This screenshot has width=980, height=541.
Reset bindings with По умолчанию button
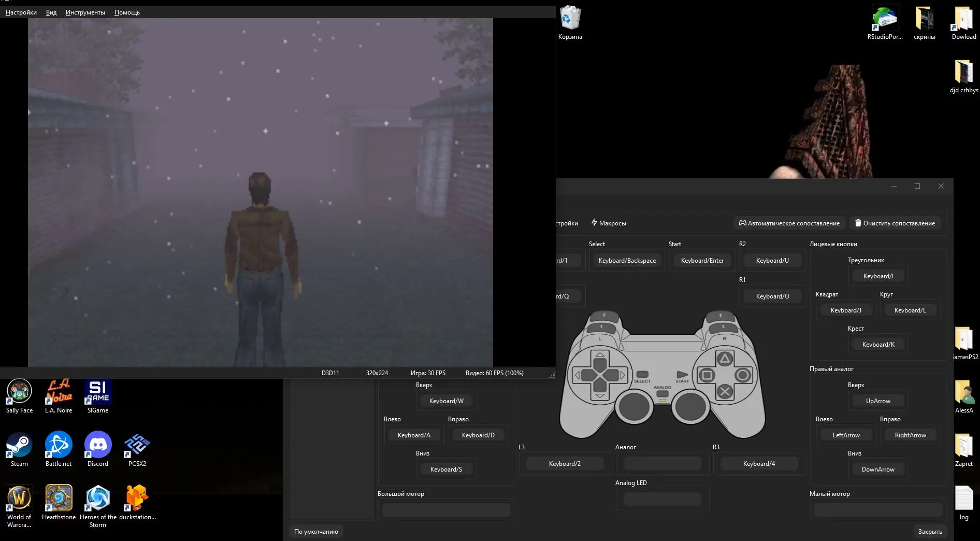[x=316, y=532]
